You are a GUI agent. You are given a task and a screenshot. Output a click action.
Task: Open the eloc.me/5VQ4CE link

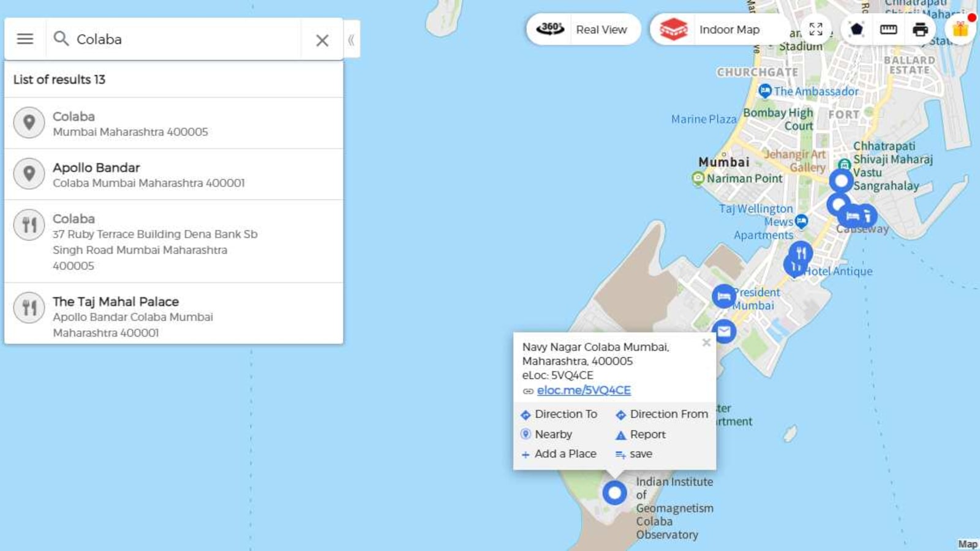pyautogui.click(x=584, y=390)
